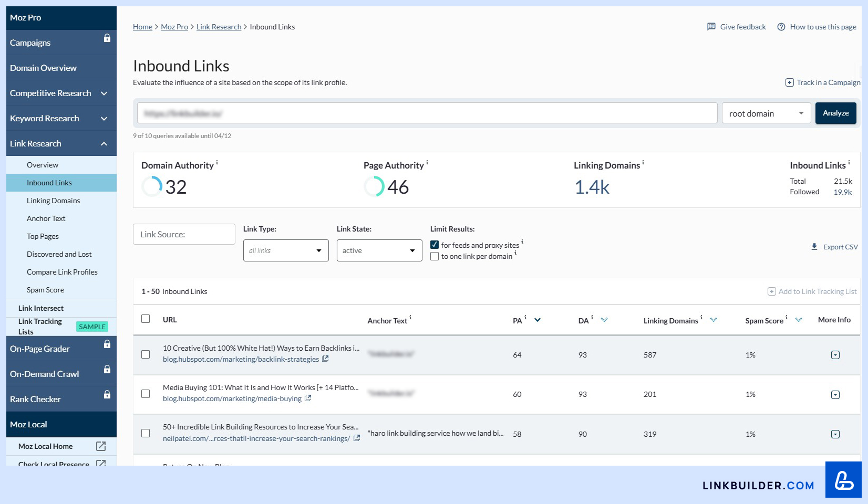The height and width of the screenshot is (504, 868).
Task: Open Compare Link Profiles in the sidebar
Action: tap(62, 272)
